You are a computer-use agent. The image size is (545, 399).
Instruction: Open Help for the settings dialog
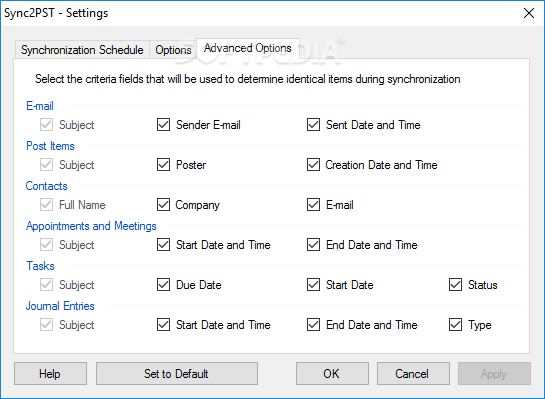(x=50, y=374)
